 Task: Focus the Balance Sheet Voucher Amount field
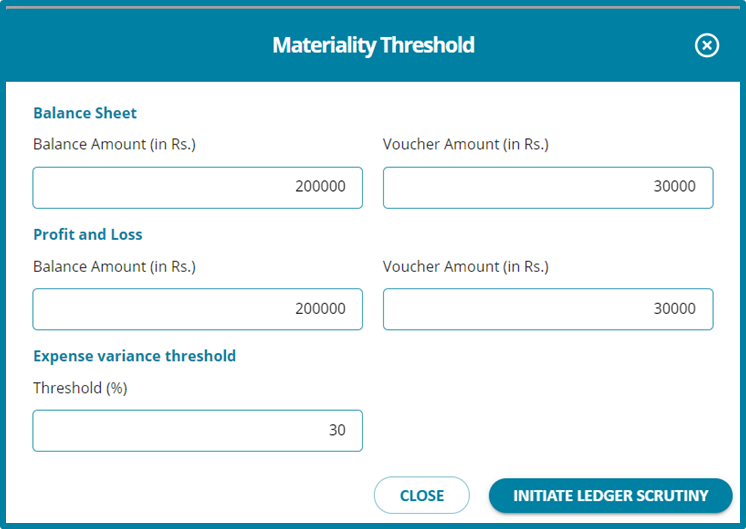547,187
